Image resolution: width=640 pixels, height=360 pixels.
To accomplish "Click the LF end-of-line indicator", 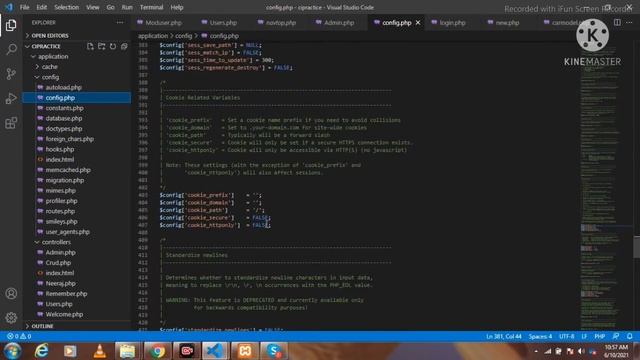I will point(584,336).
